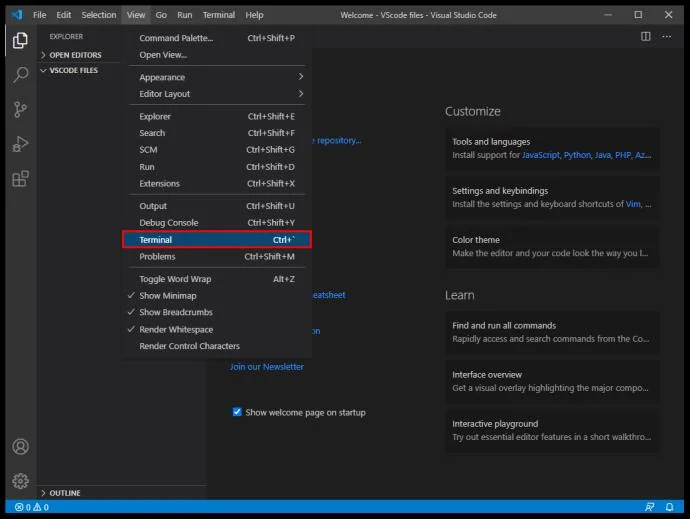The width and height of the screenshot is (690, 519).
Task: Click the VS Code logo icon
Action: [17, 15]
